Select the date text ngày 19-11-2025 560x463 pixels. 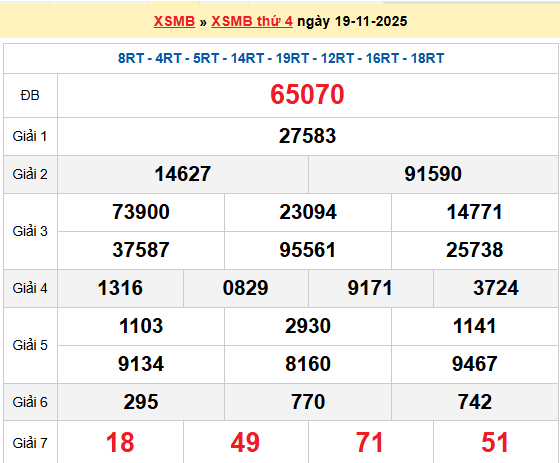click(x=352, y=21)
